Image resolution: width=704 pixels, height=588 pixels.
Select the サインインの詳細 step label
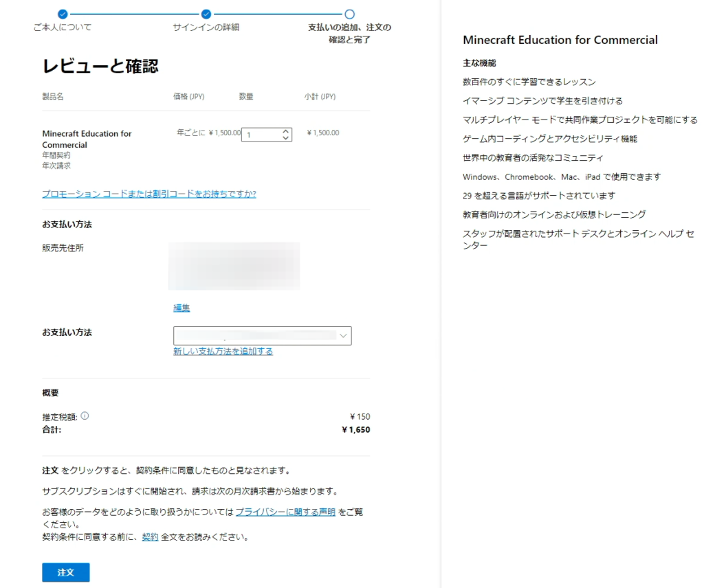[206, 27]
